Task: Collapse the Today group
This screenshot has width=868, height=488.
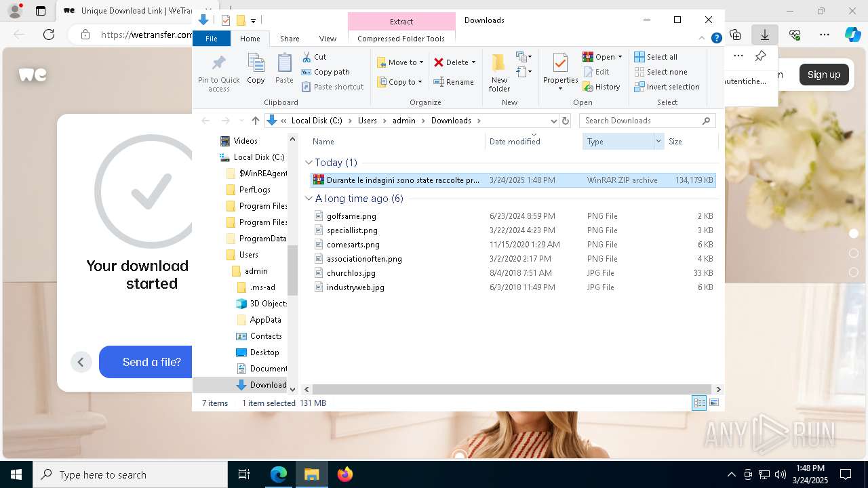Action: (309, 163)
